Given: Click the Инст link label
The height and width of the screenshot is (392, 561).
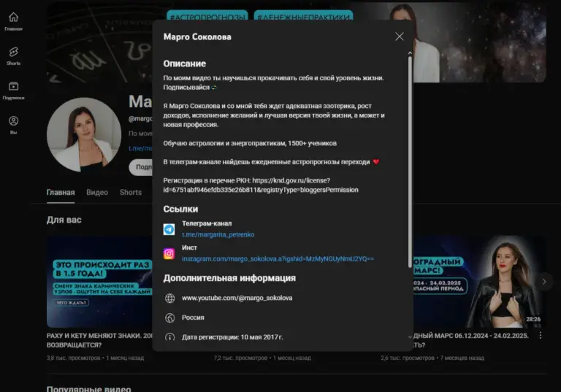Looking at the screenshot, I should pos(189,247).
